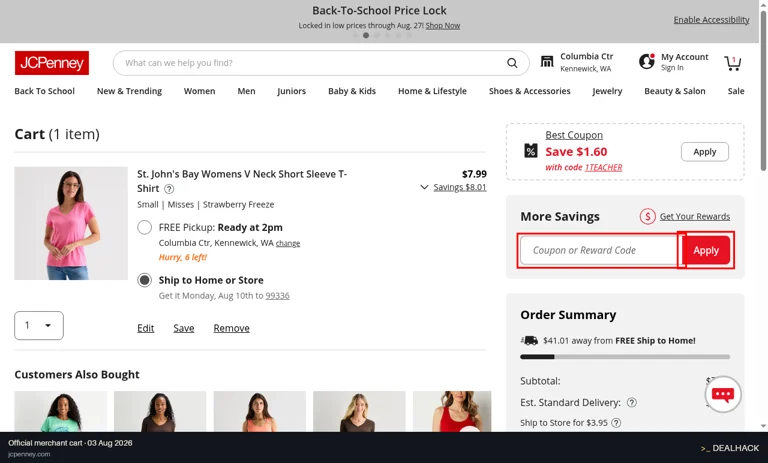This screenshot has height=463, width=768.
Task: Click the 1TEACHER code link
Action: coord(603,167)
